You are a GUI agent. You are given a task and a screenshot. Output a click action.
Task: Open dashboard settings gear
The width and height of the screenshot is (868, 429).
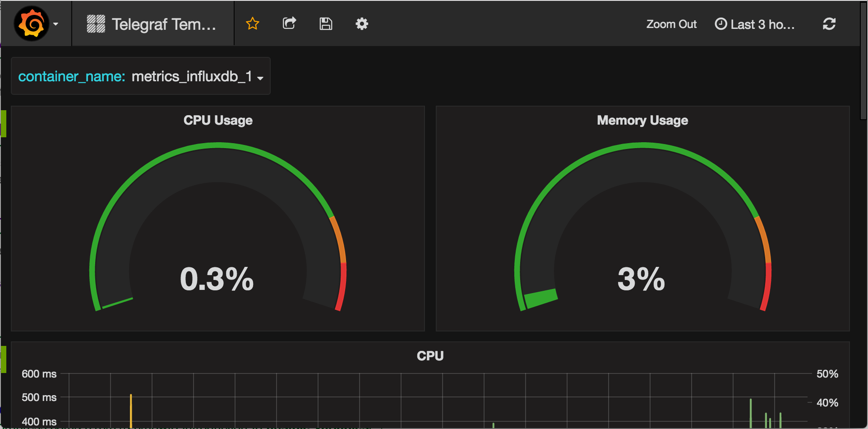point(362,24)
